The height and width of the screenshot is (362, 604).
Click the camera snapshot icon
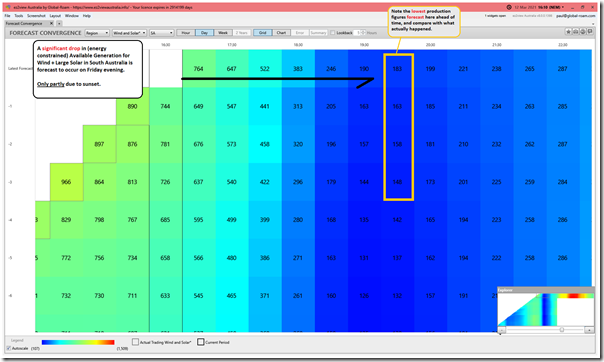pyautogui.click(x=583, y=32)
